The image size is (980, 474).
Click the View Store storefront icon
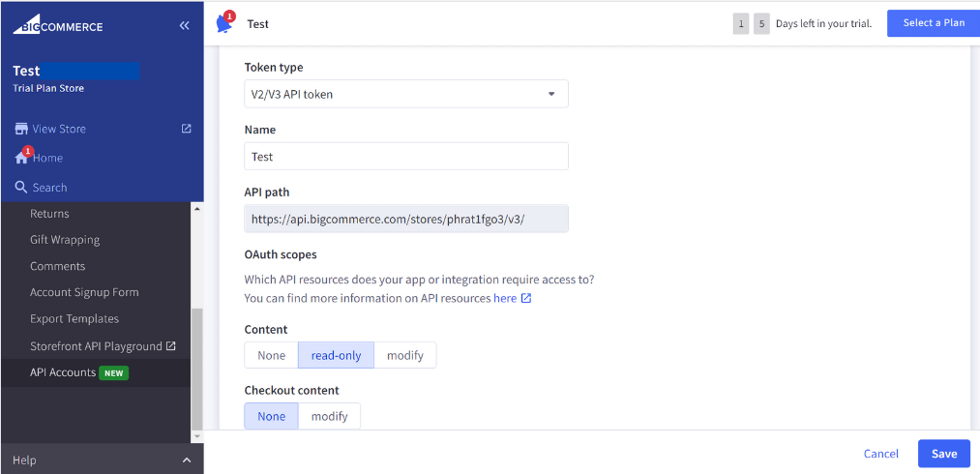[x=20, y=129]
